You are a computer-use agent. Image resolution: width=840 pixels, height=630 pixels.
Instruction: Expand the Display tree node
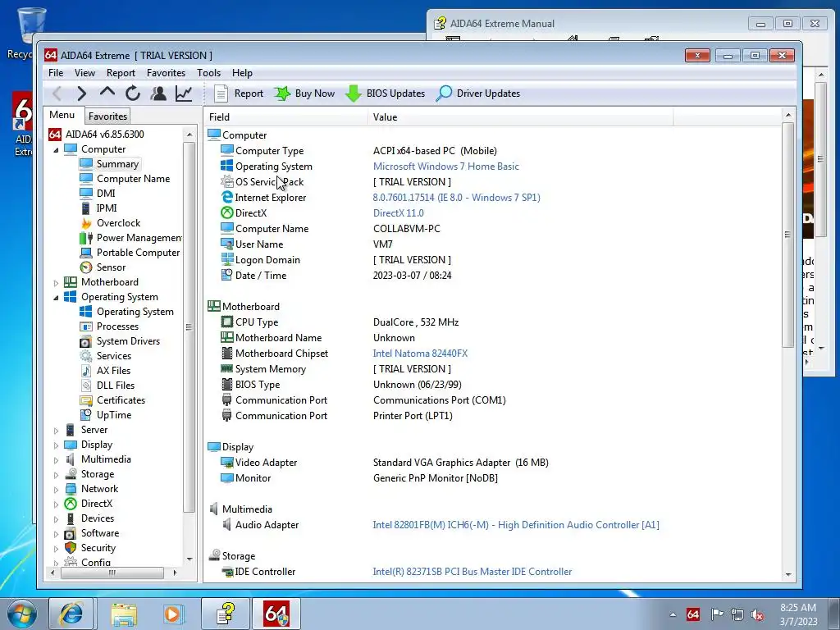point(57,445)
